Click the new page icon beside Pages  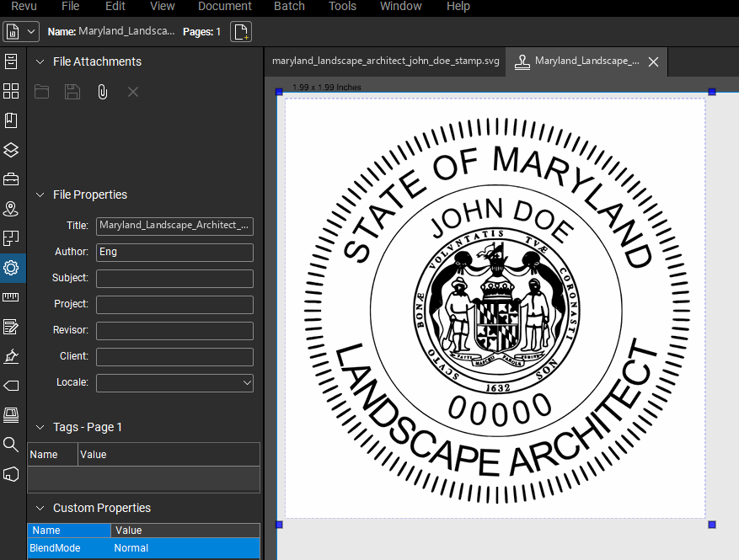[241, 32]
